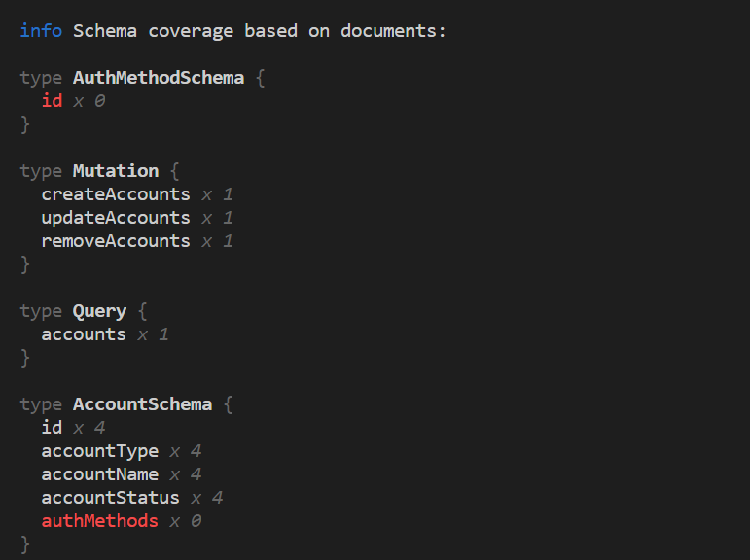Click the removeAccounts field
The height and width of the screenshot is (560, 750).
(115, 241)
